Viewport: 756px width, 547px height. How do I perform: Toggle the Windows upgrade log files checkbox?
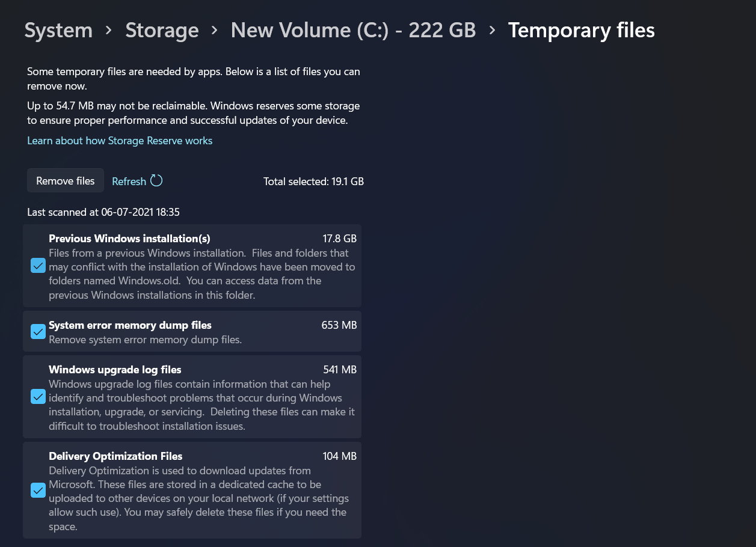[x=38, y=397]
